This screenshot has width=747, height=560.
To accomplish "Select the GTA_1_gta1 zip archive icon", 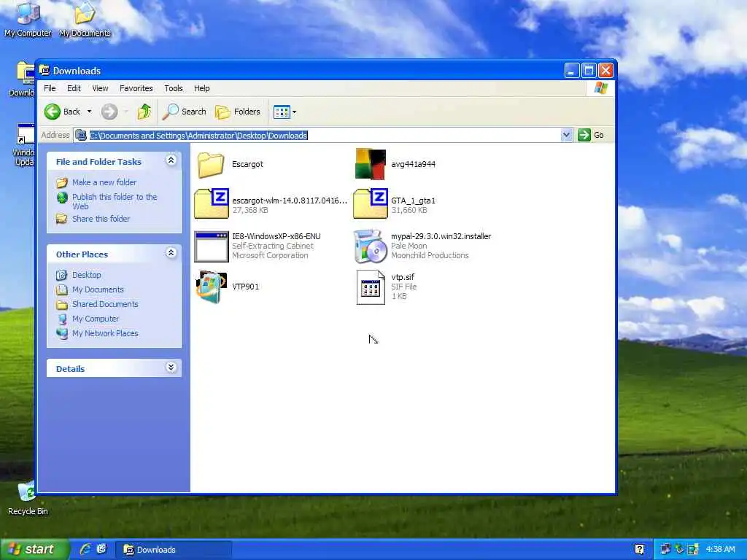I will 370,204.
